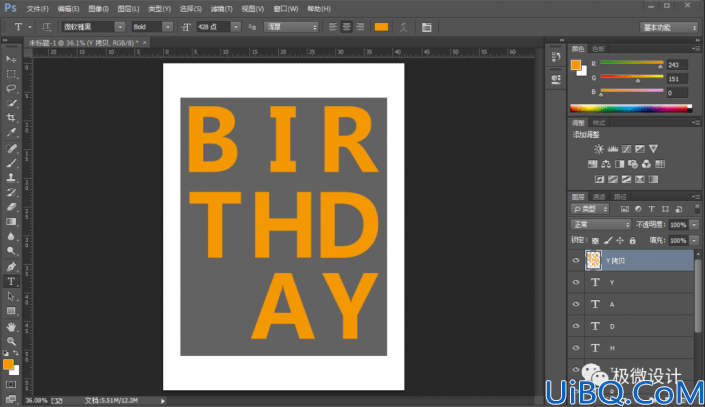Click the foreground color in toolbox

tap(8, 365)
